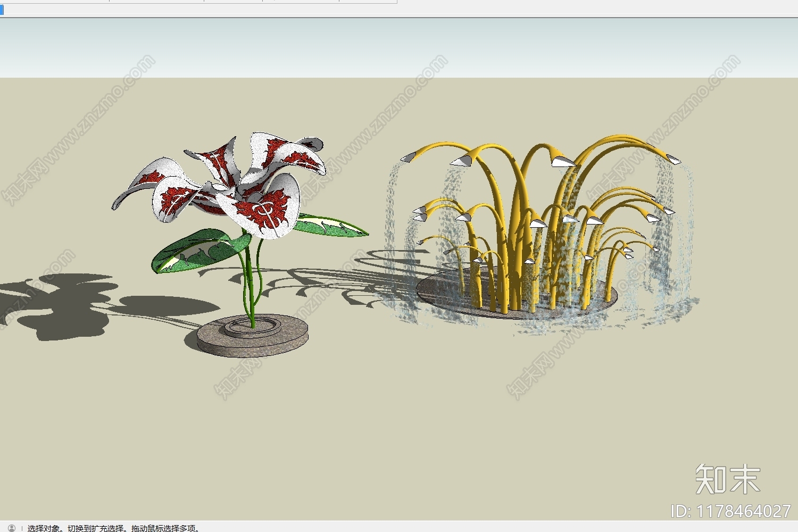
Task: Click status text '选择对象。切换到扩充选择。拖动鼠标选择多项。'
Action: 114,528
